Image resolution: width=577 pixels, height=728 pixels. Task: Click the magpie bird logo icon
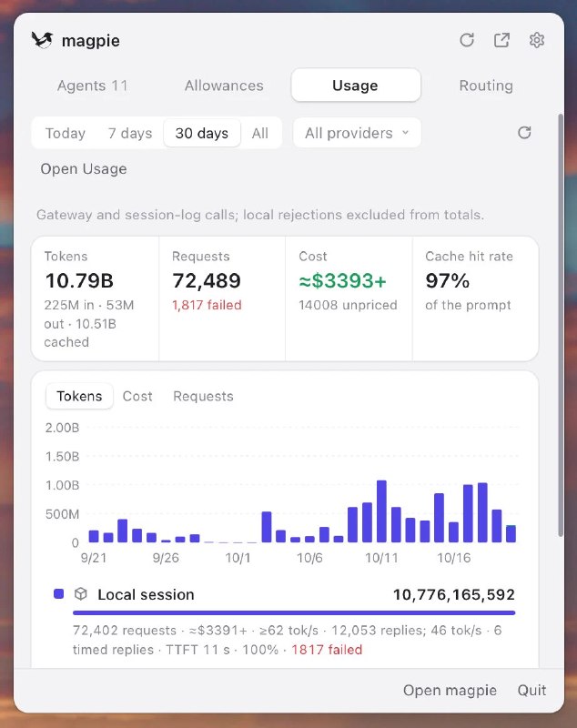coord(42,40)
